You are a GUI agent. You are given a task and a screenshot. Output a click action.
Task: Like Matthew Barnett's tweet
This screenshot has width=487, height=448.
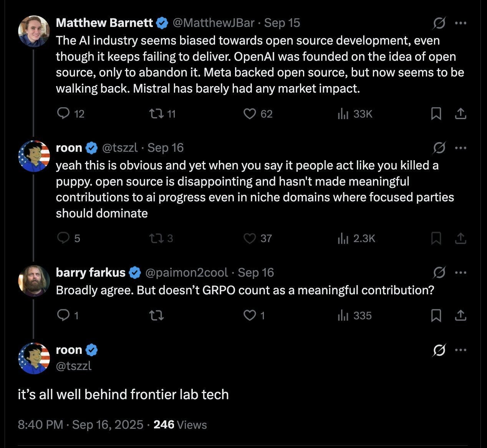coord(250,113)
